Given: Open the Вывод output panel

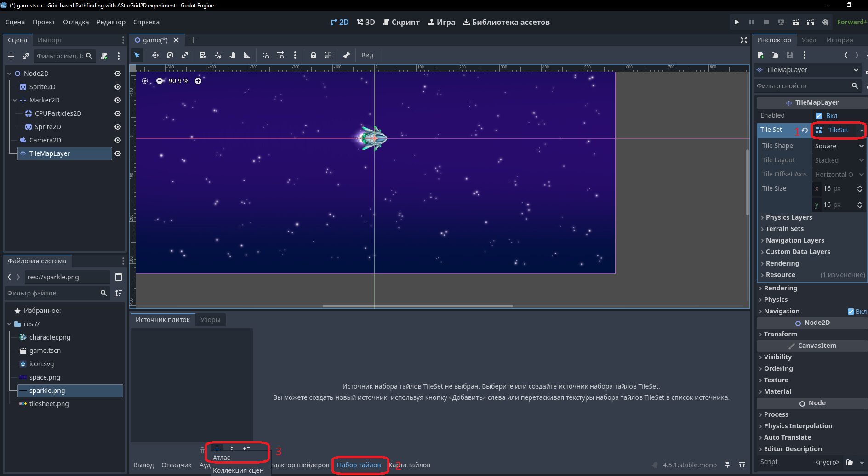Looking at the screenshot, I should point(143,465).
